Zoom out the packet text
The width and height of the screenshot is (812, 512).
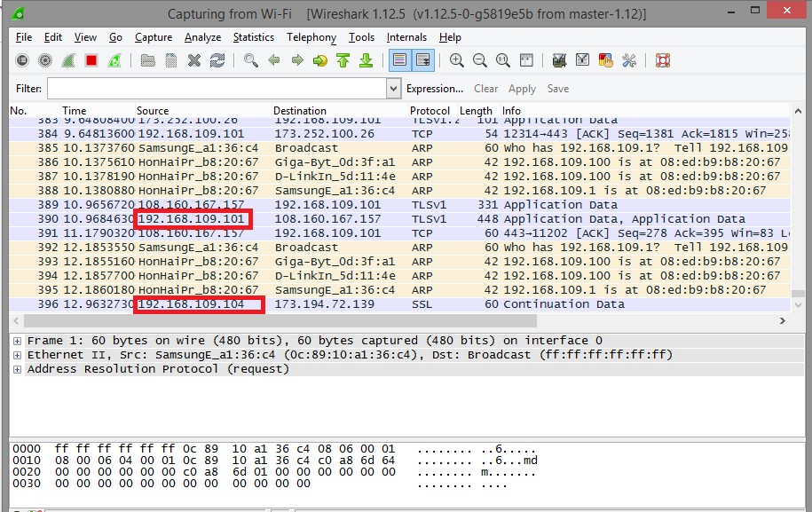click(480, 60)
